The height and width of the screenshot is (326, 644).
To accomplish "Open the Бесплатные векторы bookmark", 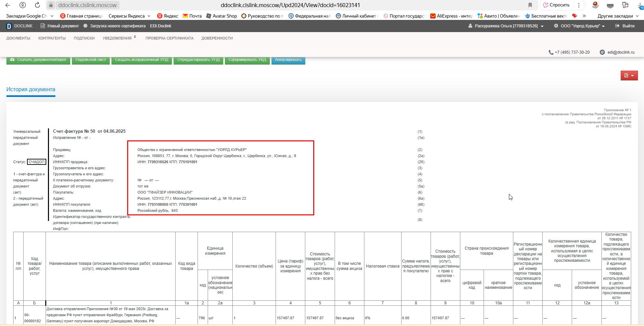I will [x=546, y=16].
